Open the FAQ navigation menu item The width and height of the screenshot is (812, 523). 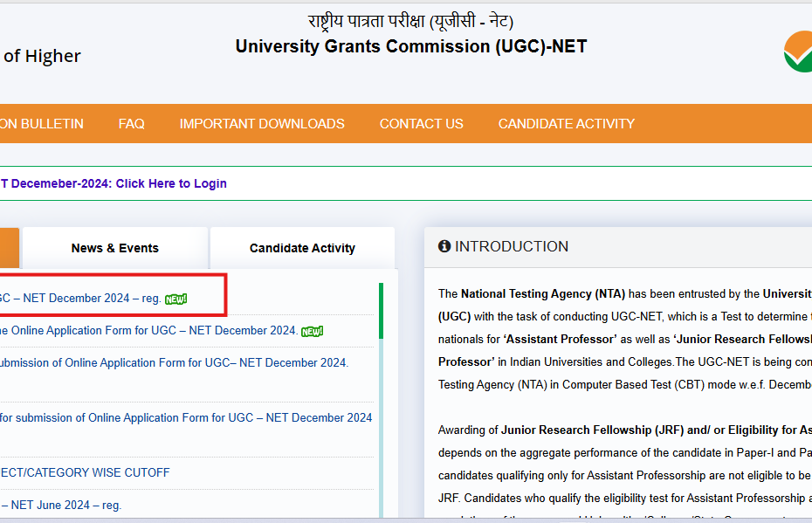point(132,124)
